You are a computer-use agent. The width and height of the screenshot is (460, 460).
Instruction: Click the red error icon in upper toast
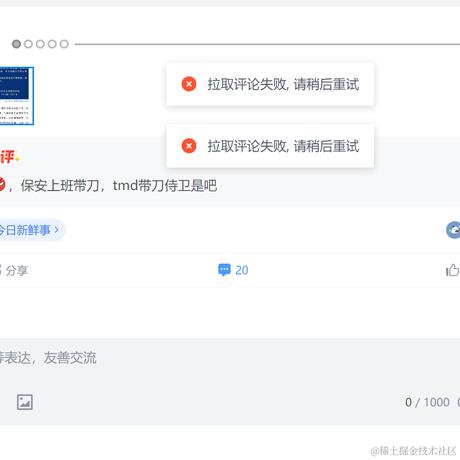pos(189,84)
